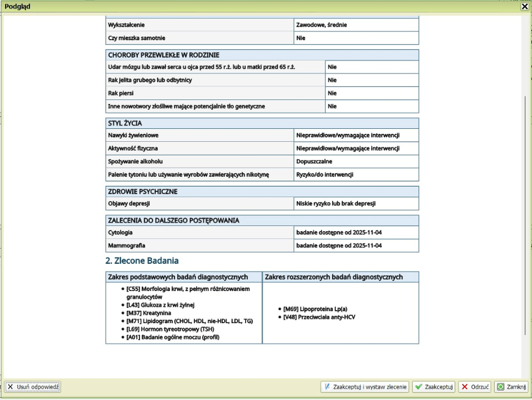Viewport: 532px width, 400px height.
Task: Click 'Zakres rozszerzonych badań diagnostycznych' column header
Action: [x=334, y=277]
